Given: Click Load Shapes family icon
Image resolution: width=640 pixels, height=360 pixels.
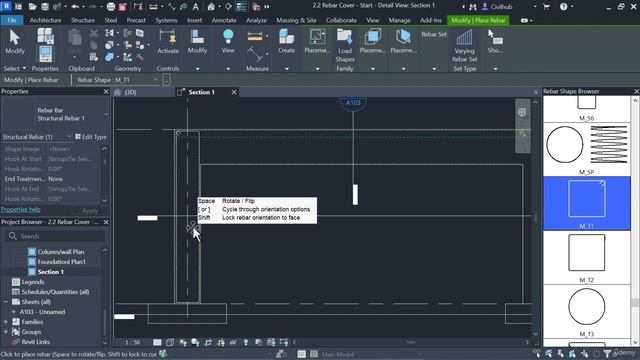Looking at the screenshot, I should coord(345,46).
